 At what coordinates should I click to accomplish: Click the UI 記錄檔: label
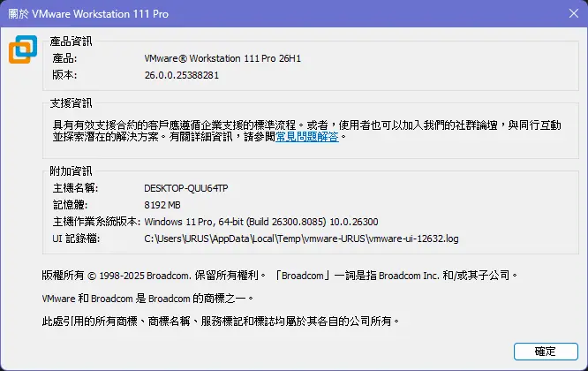pyautogui.click(x=76, y=238)
